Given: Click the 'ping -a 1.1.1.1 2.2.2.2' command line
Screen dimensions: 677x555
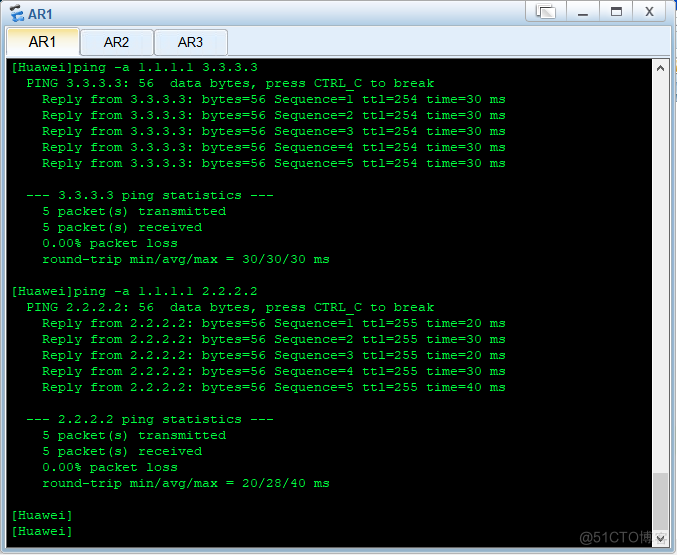Looking at the screenshot, I should coord(135,291).
